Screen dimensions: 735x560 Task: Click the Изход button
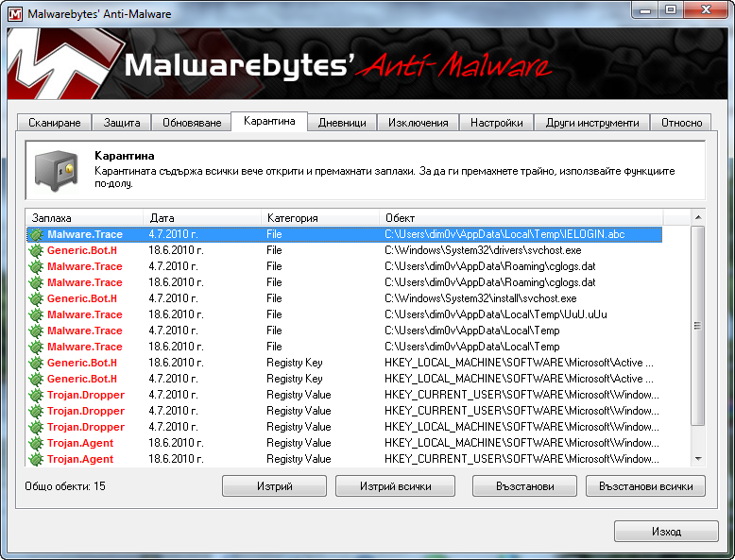coord(666,532)
